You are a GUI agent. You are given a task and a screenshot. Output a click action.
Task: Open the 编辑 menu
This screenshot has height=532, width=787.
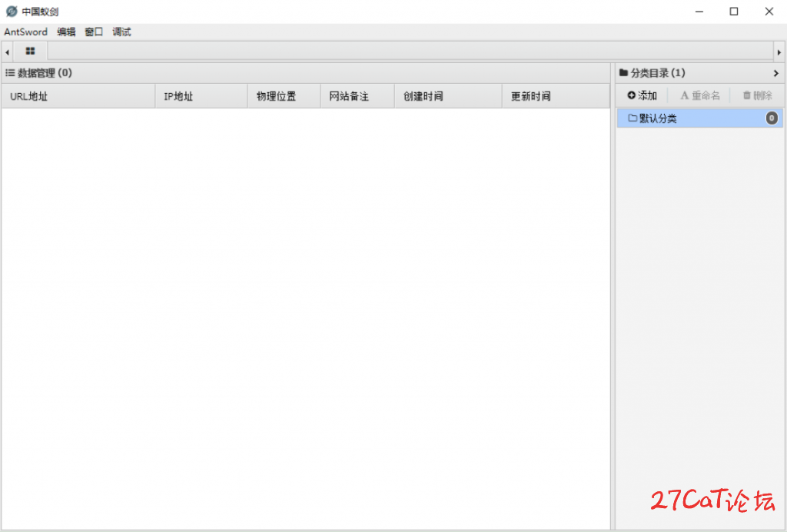tap(66, 32)
